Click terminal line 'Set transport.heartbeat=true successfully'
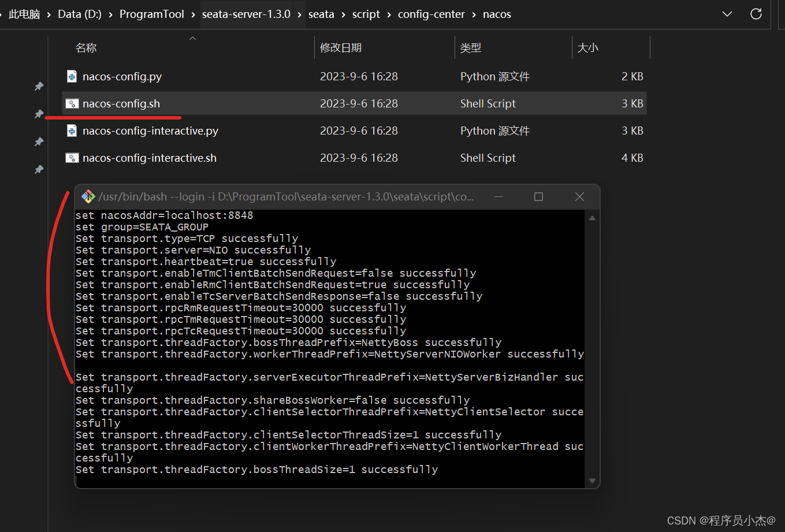The width and height of the screenshot is (785, 532). tap(206, 262)
